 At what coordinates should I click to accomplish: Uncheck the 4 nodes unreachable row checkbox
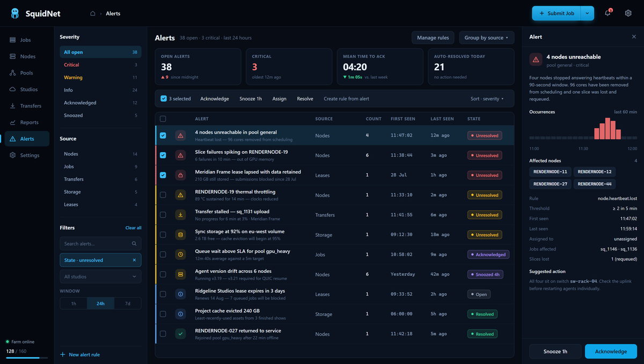(163, 136)
